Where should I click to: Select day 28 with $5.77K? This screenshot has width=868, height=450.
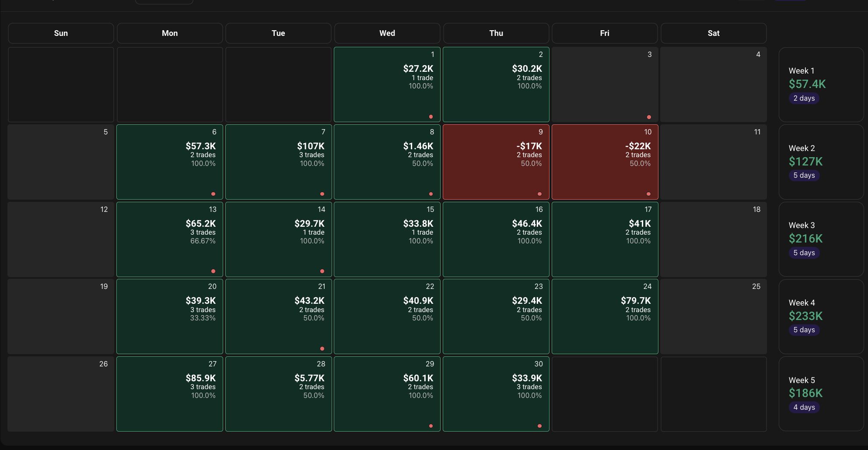tap(279, 394)
